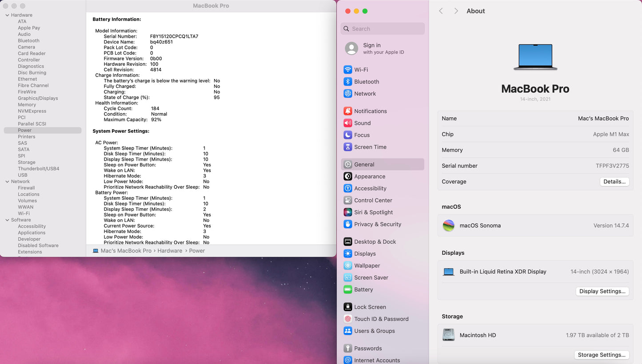The height and width of the screenshot is (364, 642).
Task: Collapse the Network tree section
Action: click(7, 182)
